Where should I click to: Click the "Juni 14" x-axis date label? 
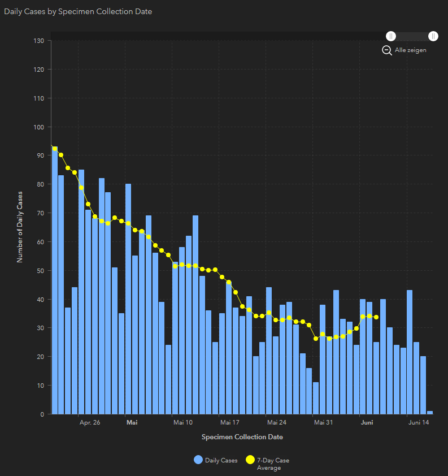click(x=419, y=422)
